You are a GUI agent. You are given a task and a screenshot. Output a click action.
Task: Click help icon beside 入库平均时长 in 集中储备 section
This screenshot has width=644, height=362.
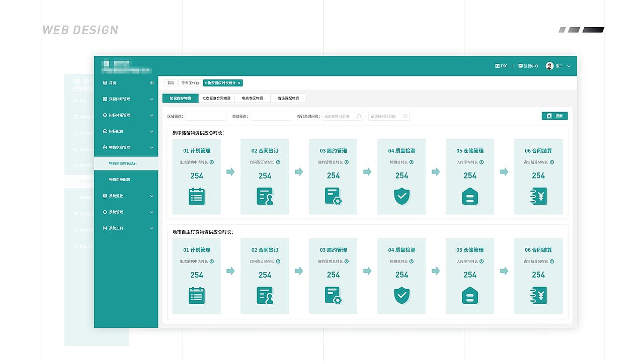pos(481,162)
